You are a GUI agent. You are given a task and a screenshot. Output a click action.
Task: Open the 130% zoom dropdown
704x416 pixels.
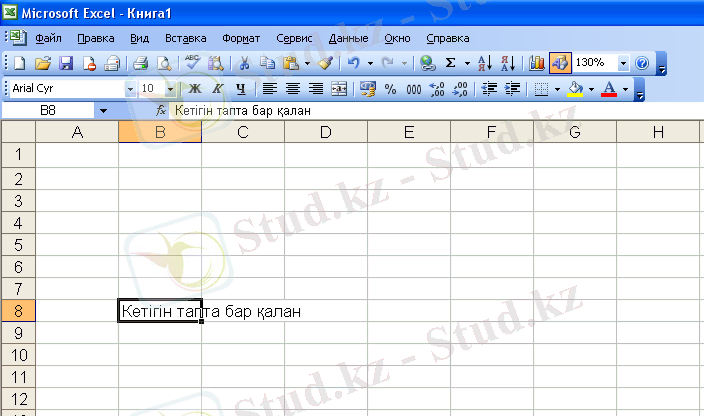[x=624, y=63]
